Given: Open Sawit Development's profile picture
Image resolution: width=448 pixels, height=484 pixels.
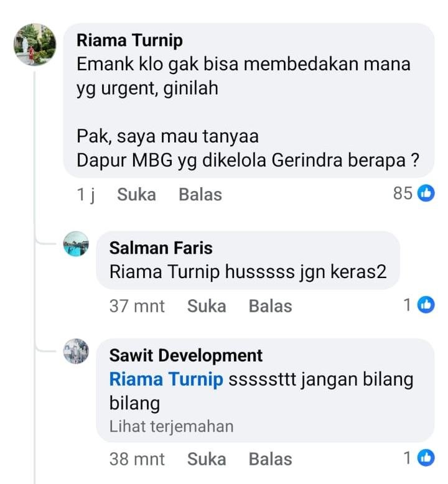Looking at the screenshot, I should (76, 351).
